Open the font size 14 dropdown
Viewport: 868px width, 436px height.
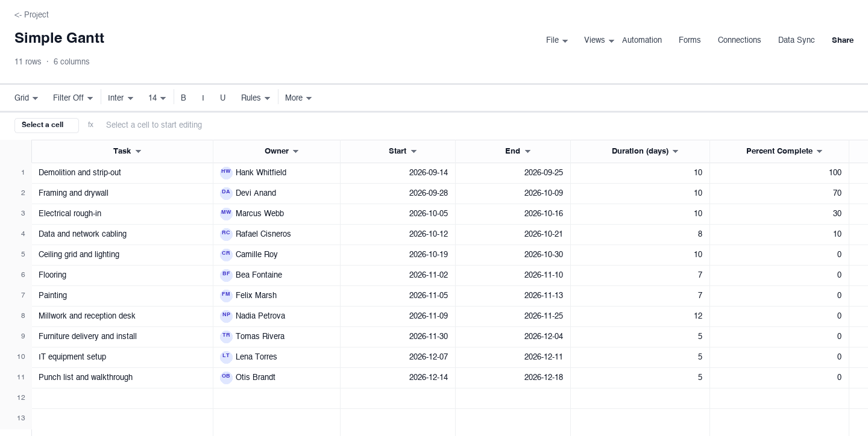point(157,98)
